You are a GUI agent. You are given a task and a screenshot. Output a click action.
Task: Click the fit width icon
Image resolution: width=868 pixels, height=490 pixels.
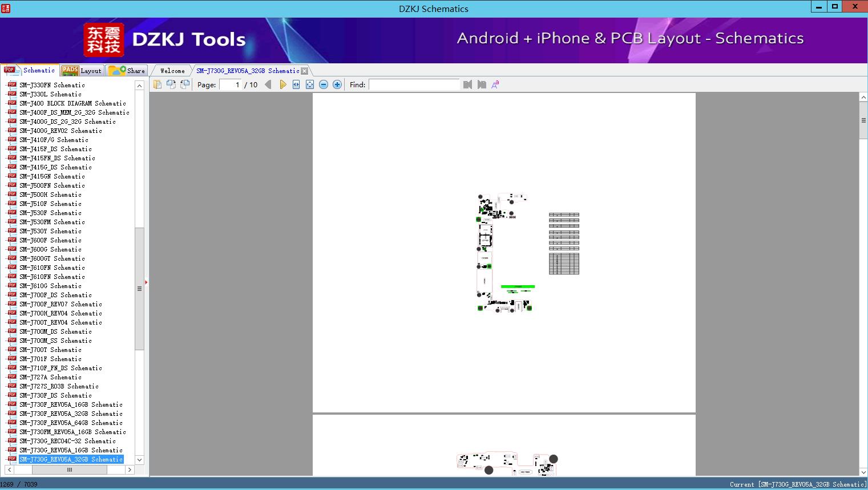pos(296,84)
